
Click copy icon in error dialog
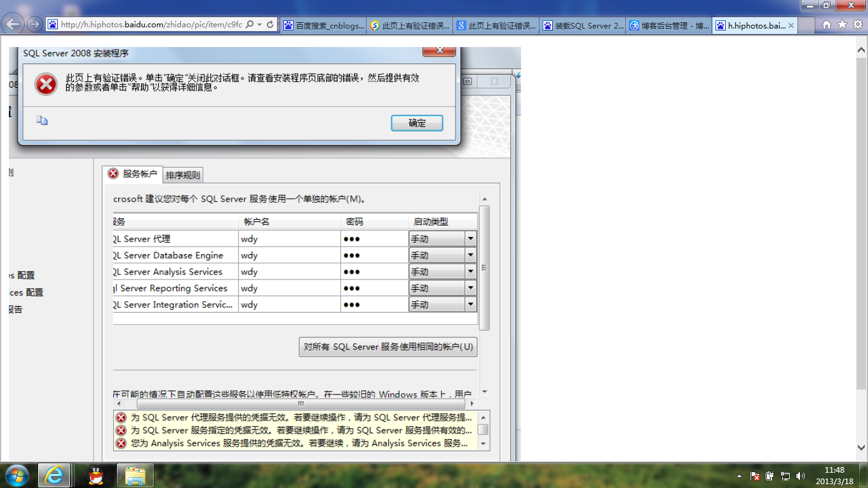[42, 120]
